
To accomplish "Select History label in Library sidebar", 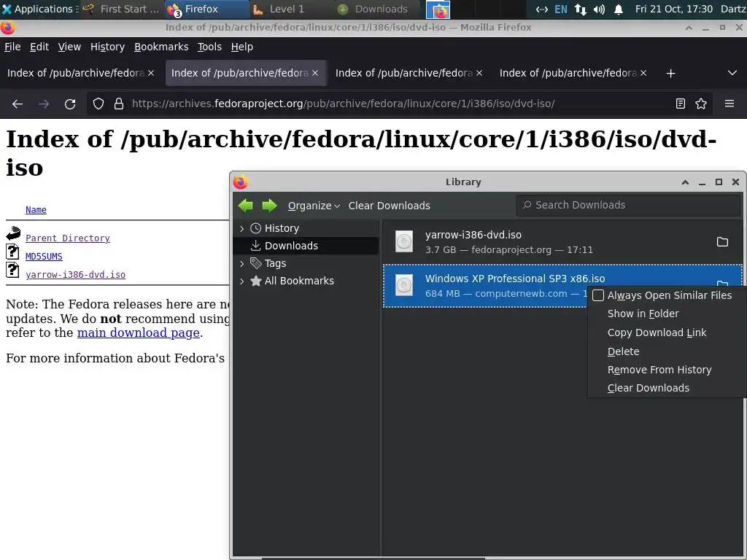I will pos(282,228).
